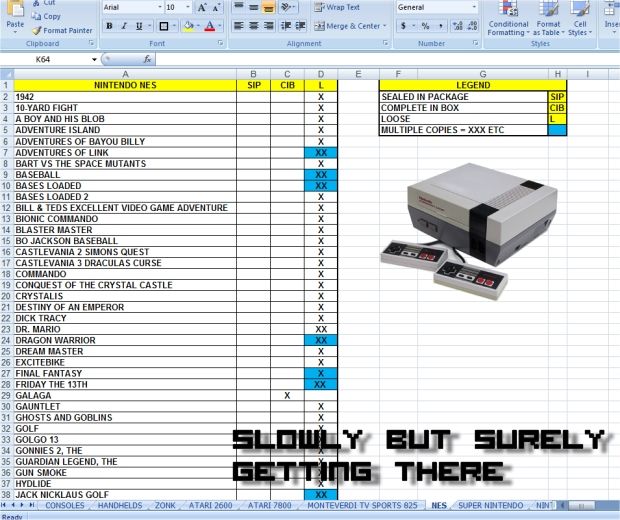
Task: Open the Merge & Center dropdown arrow
Action: (x=385, y=26)
